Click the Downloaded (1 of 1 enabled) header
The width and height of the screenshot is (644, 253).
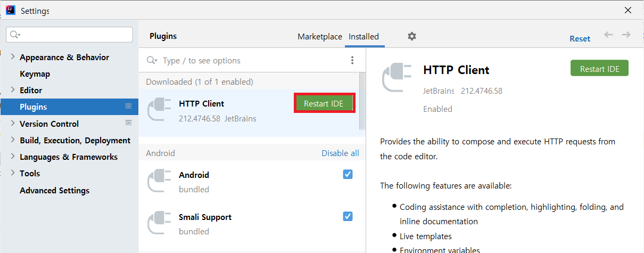click(x=200, y=81)
